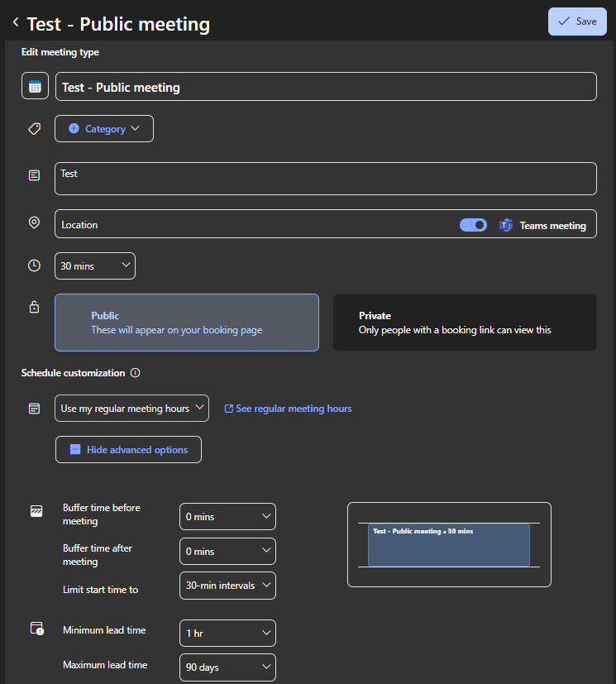Click the plus icon in Category button
The width and height of the screenshot is (616, 684).
pyautogui.click(x=74, y=129)
